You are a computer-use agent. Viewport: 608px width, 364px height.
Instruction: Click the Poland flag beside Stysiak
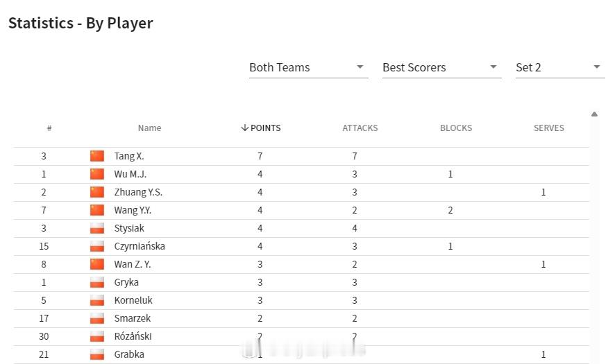coord(97,228)
